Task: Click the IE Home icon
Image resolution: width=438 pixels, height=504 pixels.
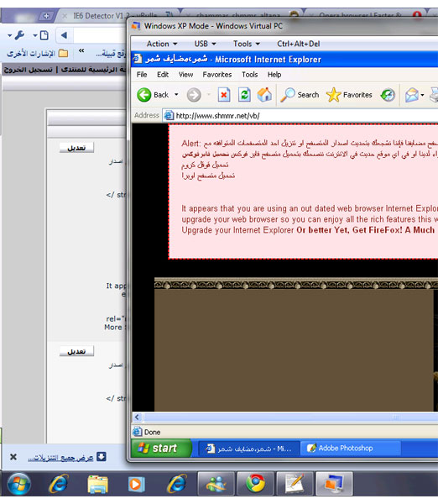Action: [264, 94]
